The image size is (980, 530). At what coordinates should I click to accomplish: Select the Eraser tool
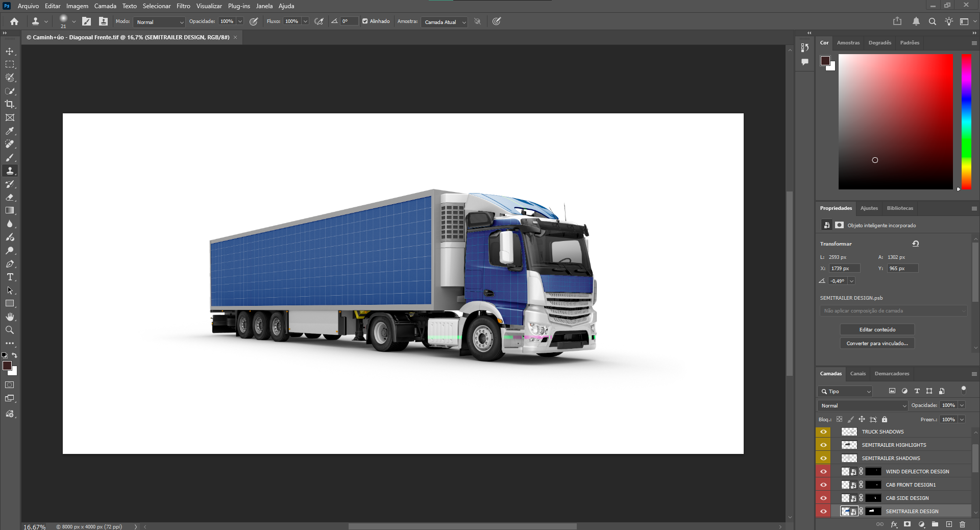[x=10, y=198]
